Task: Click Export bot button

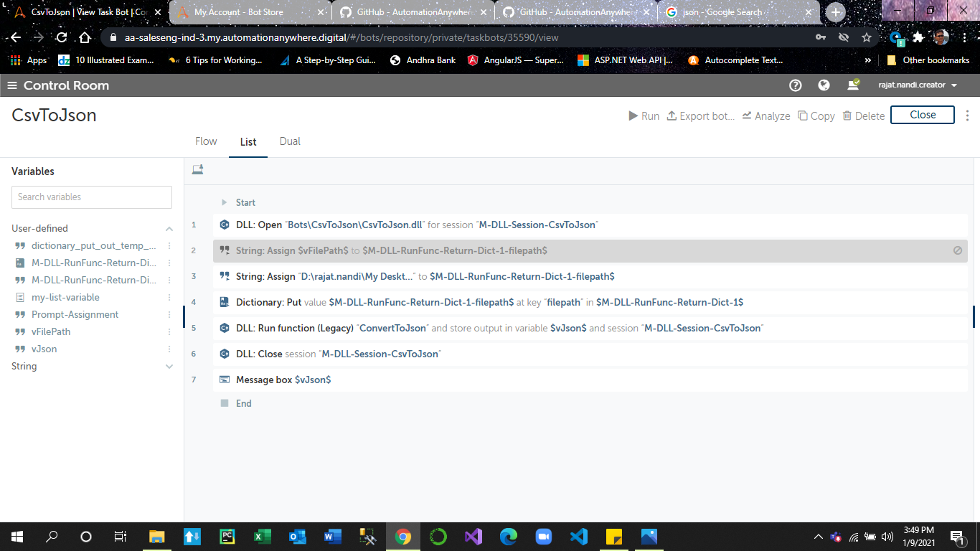Action: click(x=700, y=116)
